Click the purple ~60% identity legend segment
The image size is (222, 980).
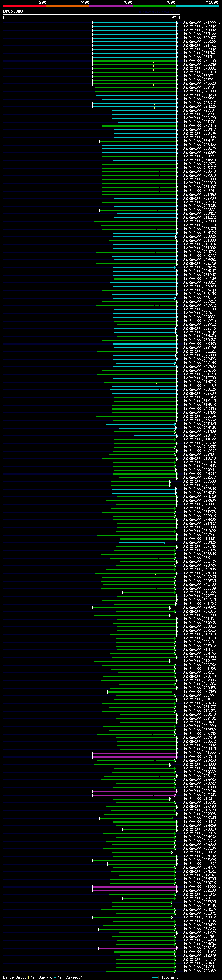click(x=111, y=6)
